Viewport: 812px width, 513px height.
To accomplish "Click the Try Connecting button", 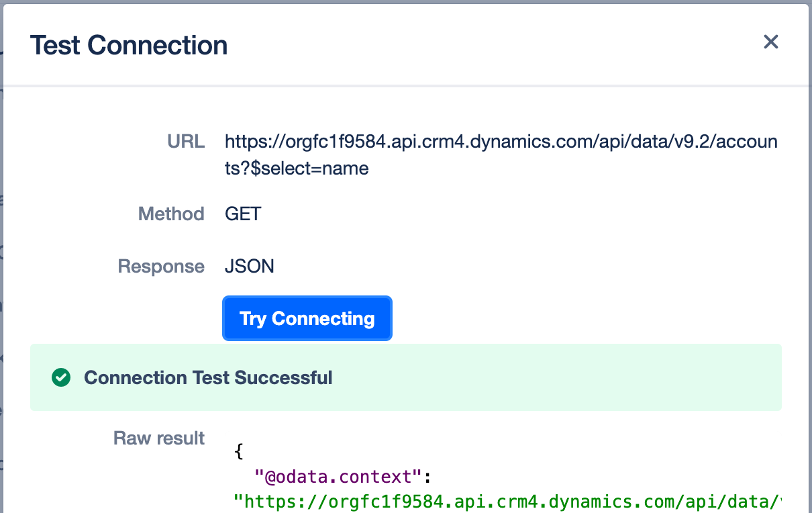I will coord(307,318).
